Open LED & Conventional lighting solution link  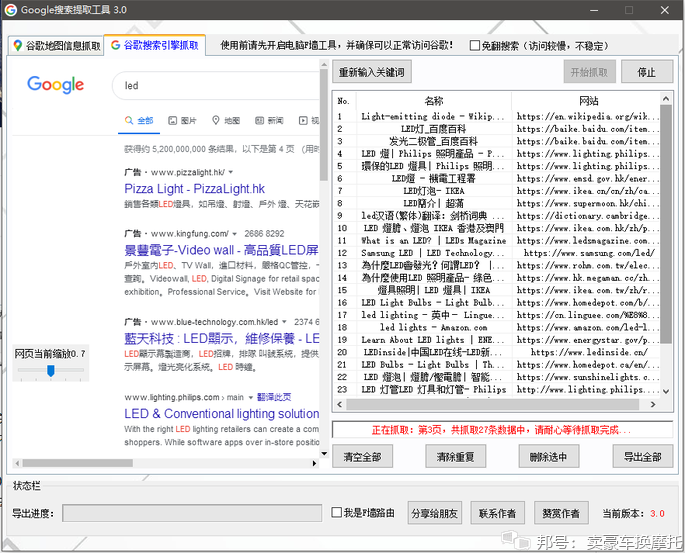coord(221,414)
